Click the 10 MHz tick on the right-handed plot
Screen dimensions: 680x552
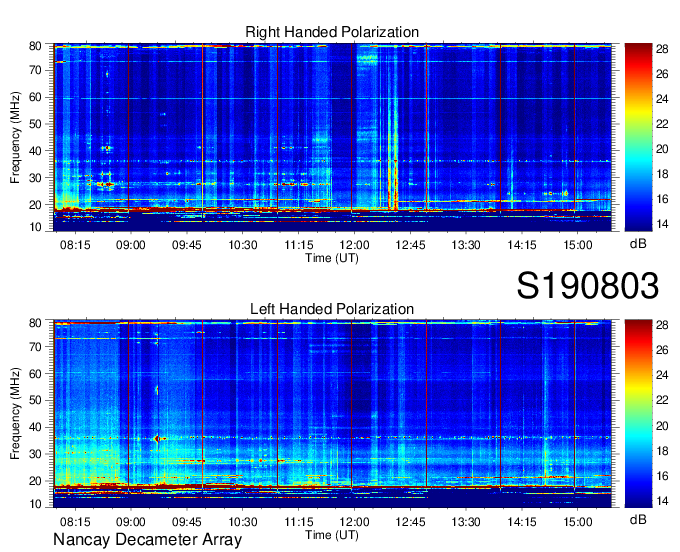pyautogui.click(x=35, y=227)
